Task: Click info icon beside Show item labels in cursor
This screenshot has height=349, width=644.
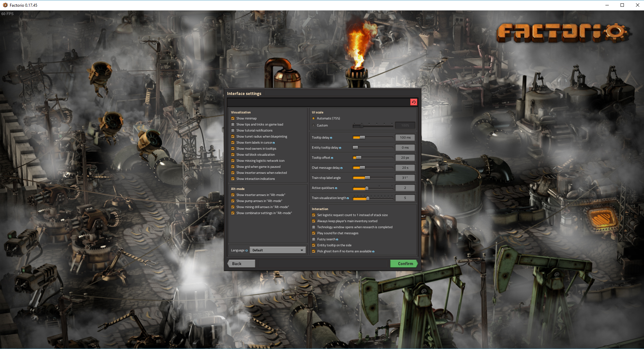Action: [274, 143]
